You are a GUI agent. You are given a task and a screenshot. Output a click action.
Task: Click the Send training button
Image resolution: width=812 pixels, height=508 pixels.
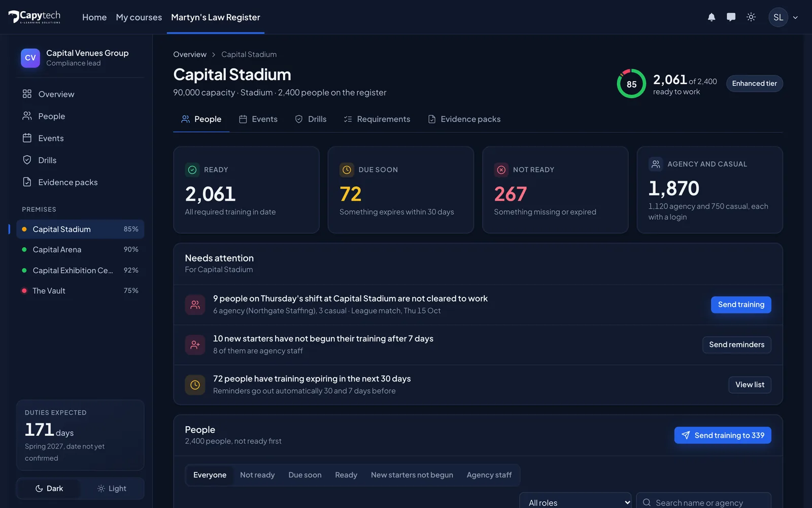pos(741,305)
